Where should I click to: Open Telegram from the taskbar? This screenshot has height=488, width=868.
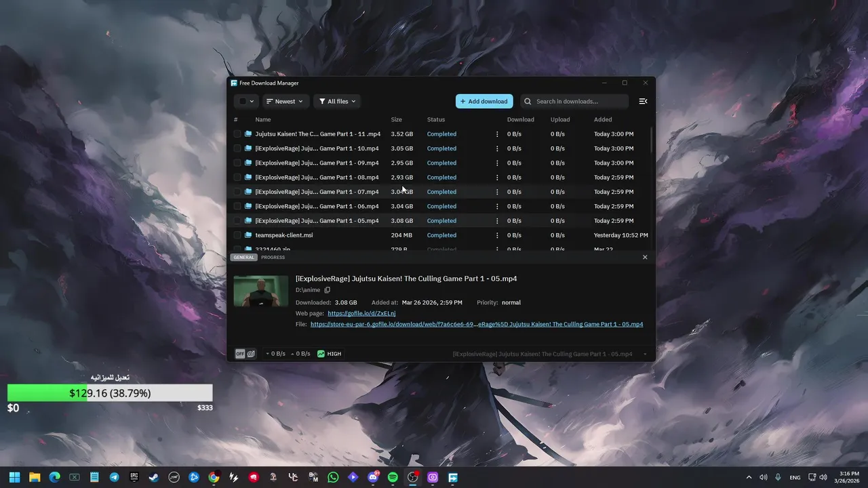[114, 477]
